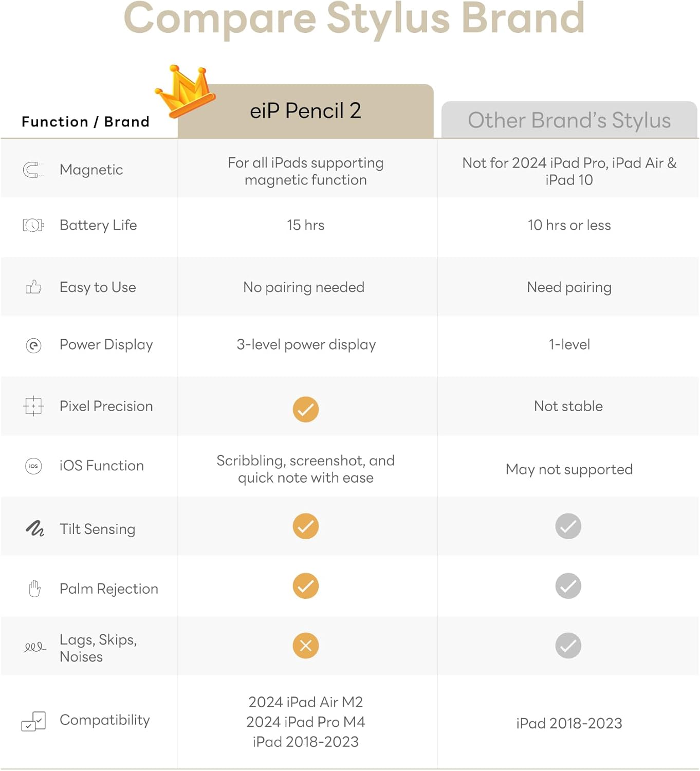Click the Power Display circular icon
Image resolution: width=700 pixels, height=771 pixels.
[33, 345]
